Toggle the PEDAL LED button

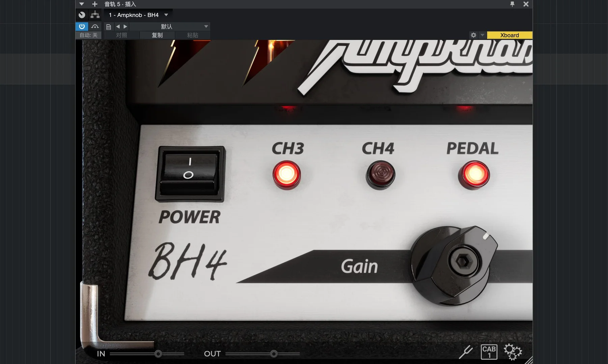coord(474,174)
